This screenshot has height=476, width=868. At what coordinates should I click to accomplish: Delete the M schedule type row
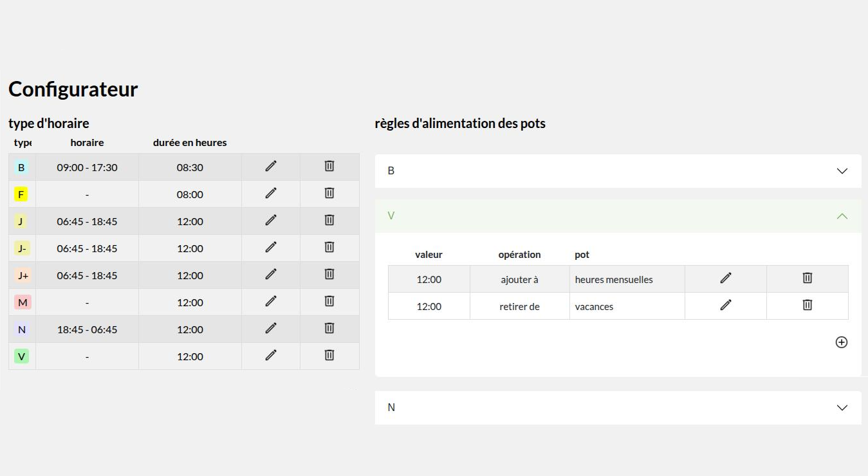pyautogui.click(x=329, y=301)
